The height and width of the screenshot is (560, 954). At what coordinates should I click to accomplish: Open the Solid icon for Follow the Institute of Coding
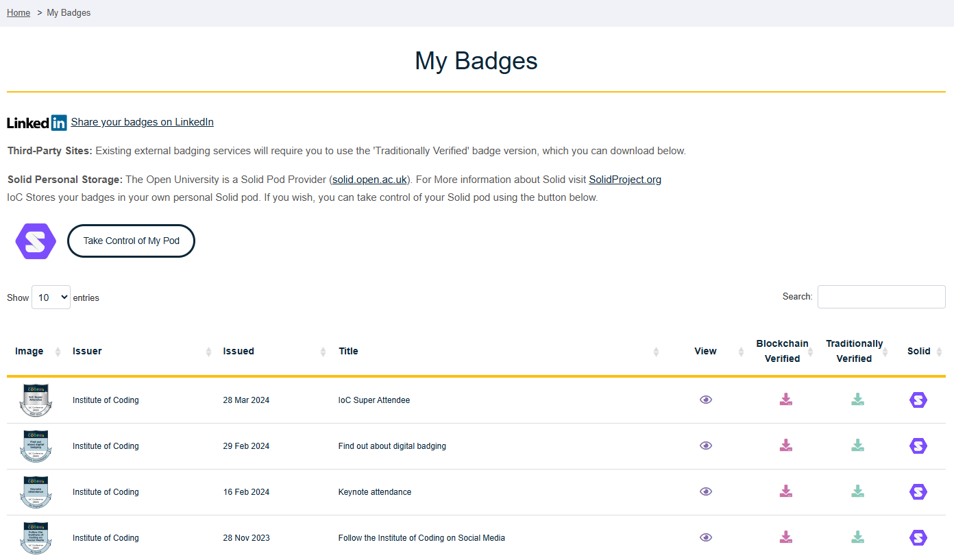point(918,537)
